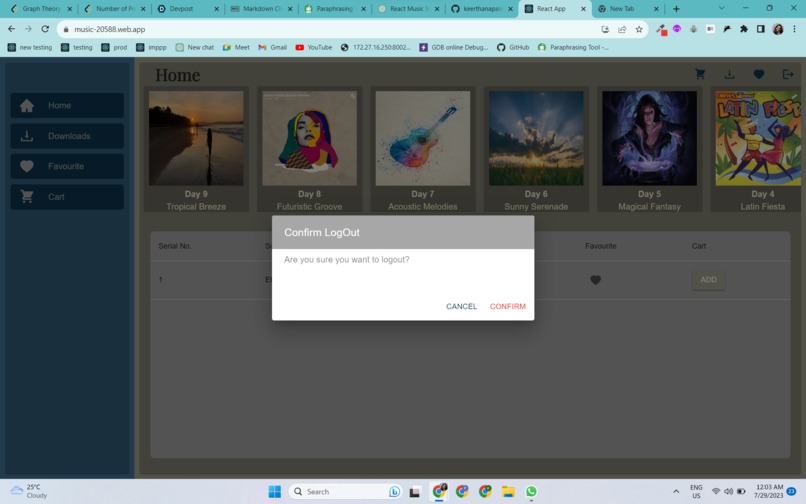Open the new testing bookmark
This screenshot has width=806, height=504.
[x=30, y=47]
